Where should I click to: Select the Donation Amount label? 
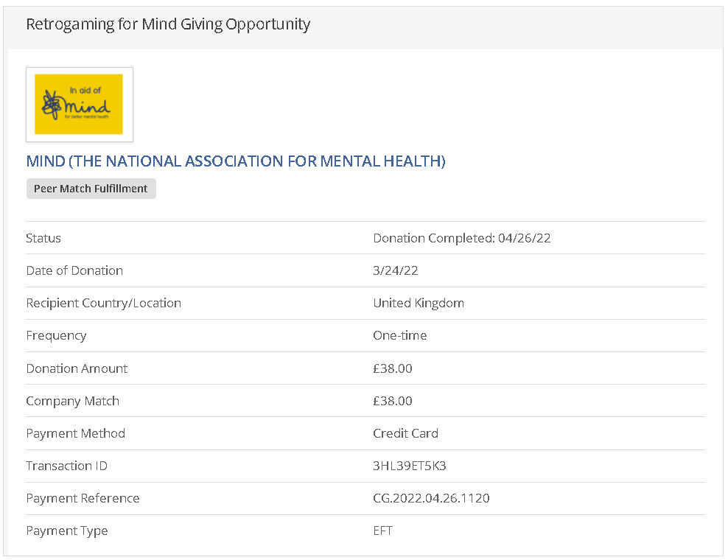[77, 368]
